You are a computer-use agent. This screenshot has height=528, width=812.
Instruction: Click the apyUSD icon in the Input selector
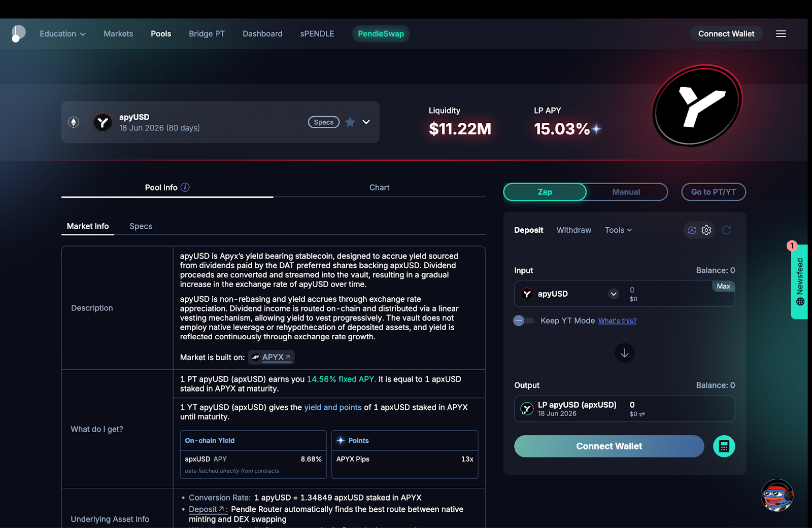tap(527, 294)
